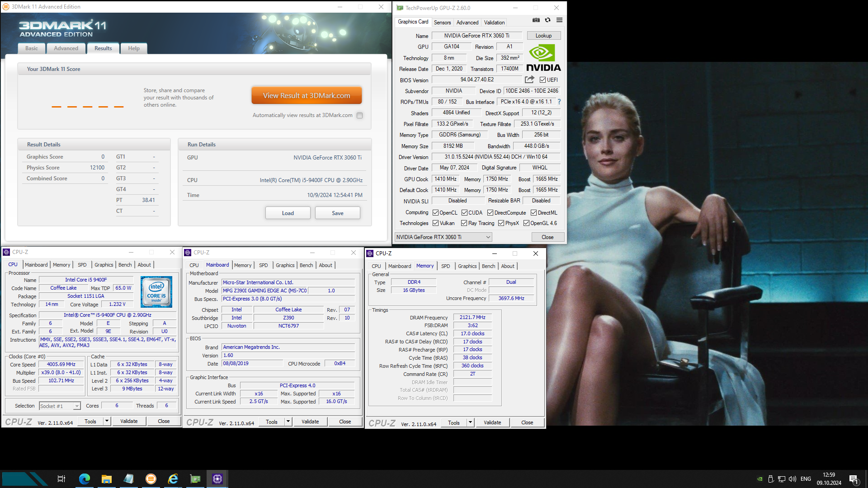Screen dimensions: 868x488
Task: Toggle the CUDA checkbox
Action: (464, 213)
